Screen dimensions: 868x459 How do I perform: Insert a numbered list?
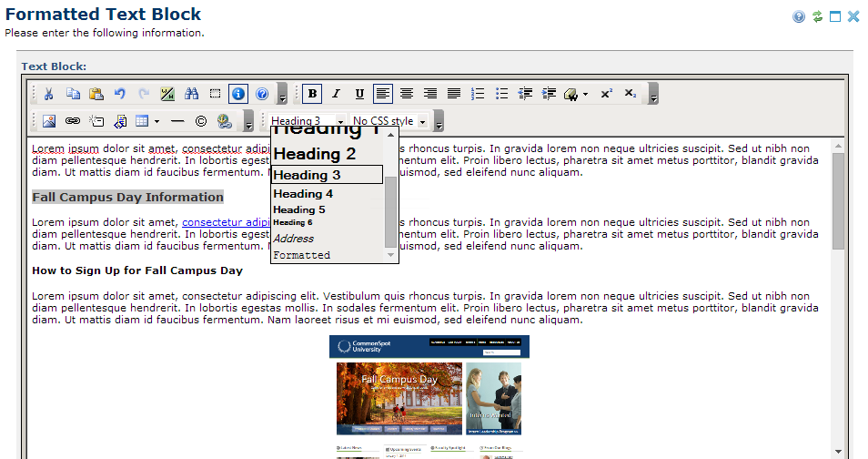478,94
